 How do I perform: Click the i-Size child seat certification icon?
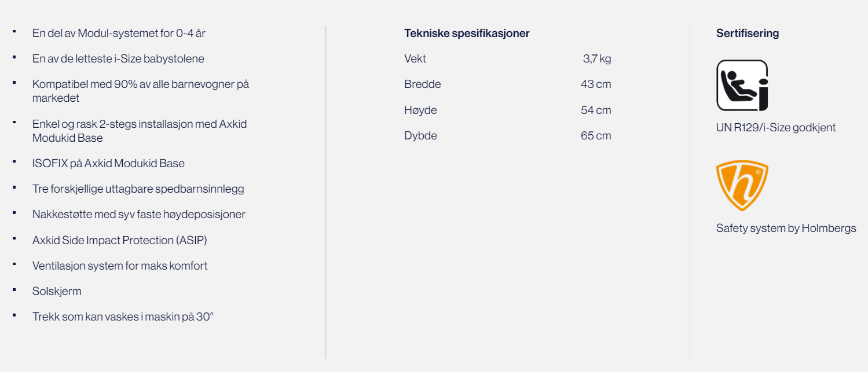(x=742, y=86)
